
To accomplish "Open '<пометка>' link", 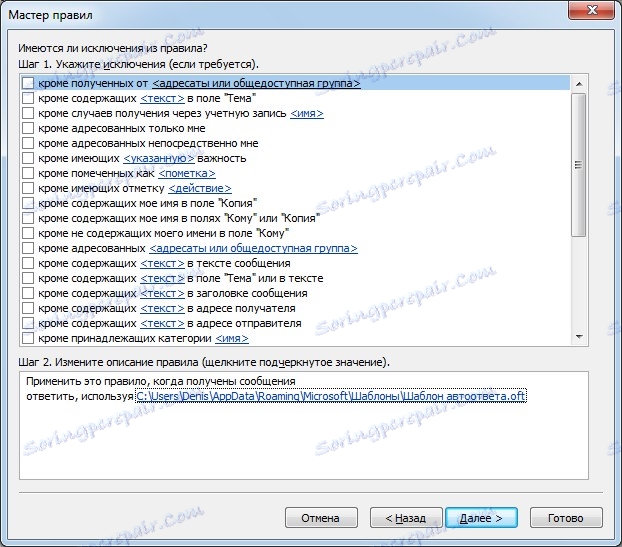I will coord(187,173).
